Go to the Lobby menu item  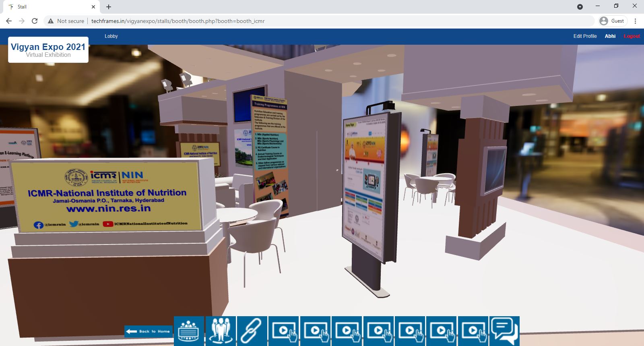tap(111, 36)
